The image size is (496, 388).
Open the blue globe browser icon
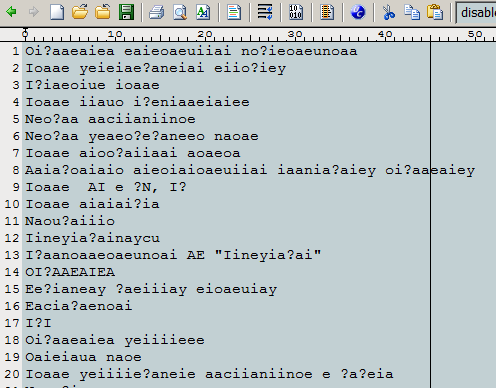click(358, 12)
